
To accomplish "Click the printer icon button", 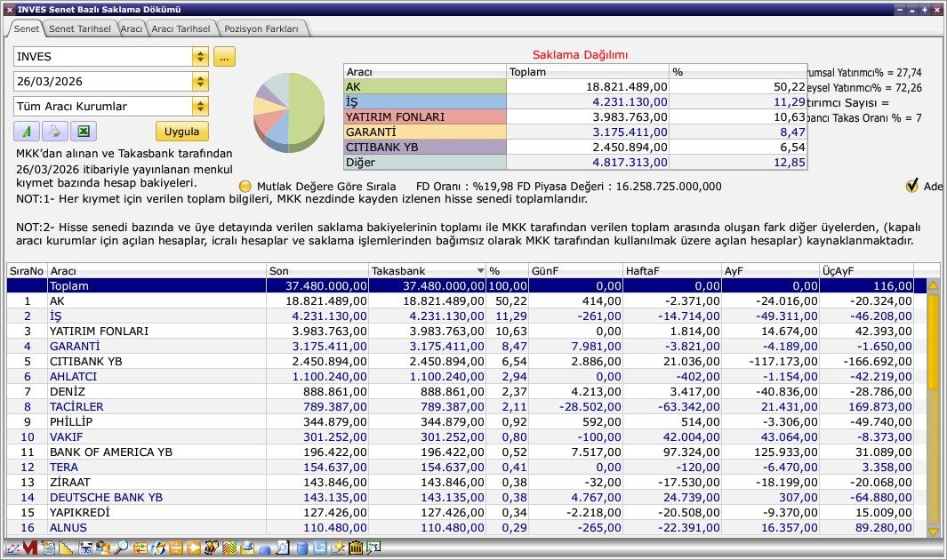I will pos(54,132).
